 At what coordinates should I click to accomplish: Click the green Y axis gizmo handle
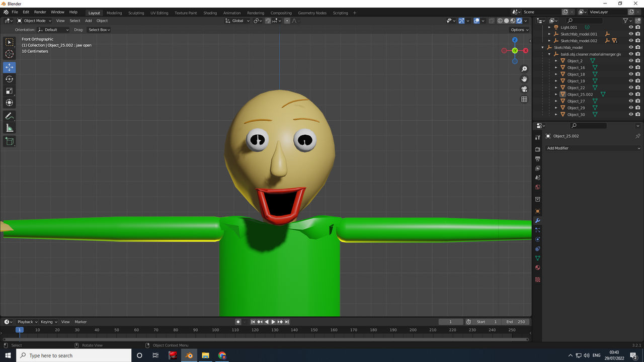(x=515, y=51)
